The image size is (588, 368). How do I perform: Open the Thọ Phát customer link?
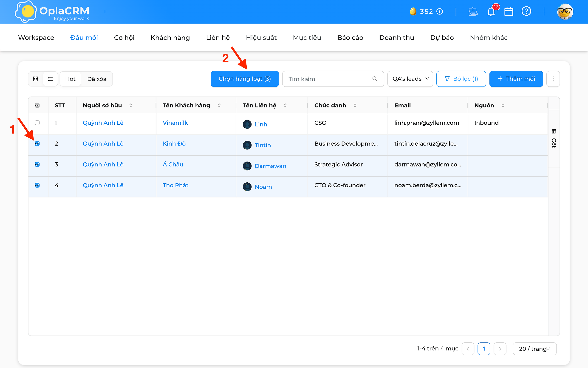point(175,185)
